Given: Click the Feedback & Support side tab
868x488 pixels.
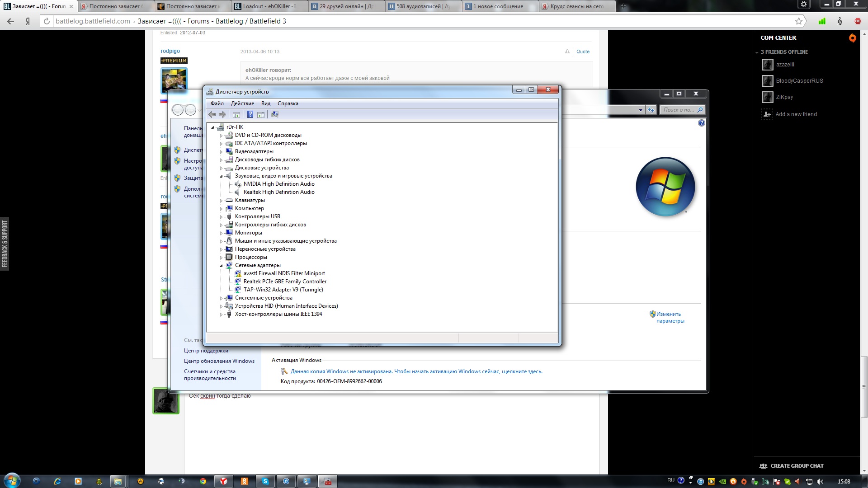Looking at the screenshot, I should tap(5, 244).
